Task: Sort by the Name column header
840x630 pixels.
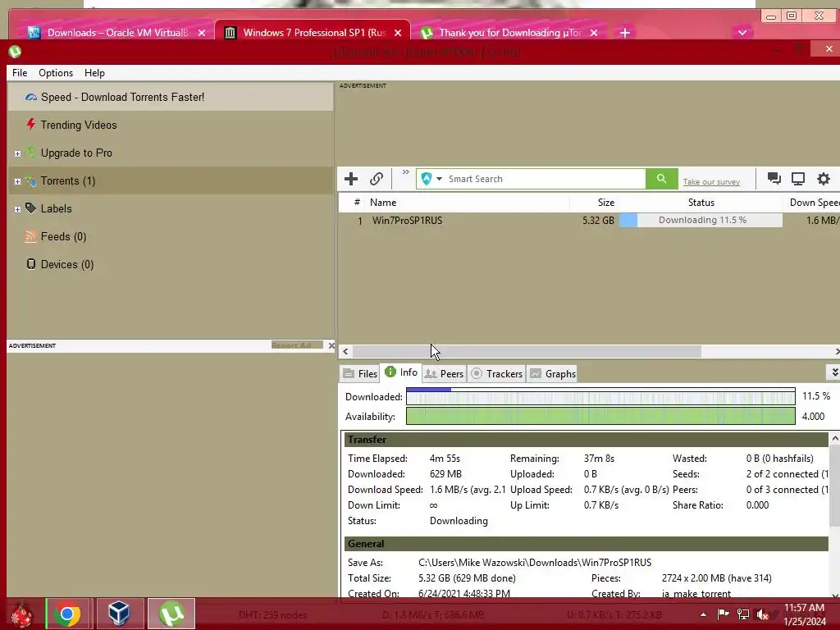Action: coord(467,203)
